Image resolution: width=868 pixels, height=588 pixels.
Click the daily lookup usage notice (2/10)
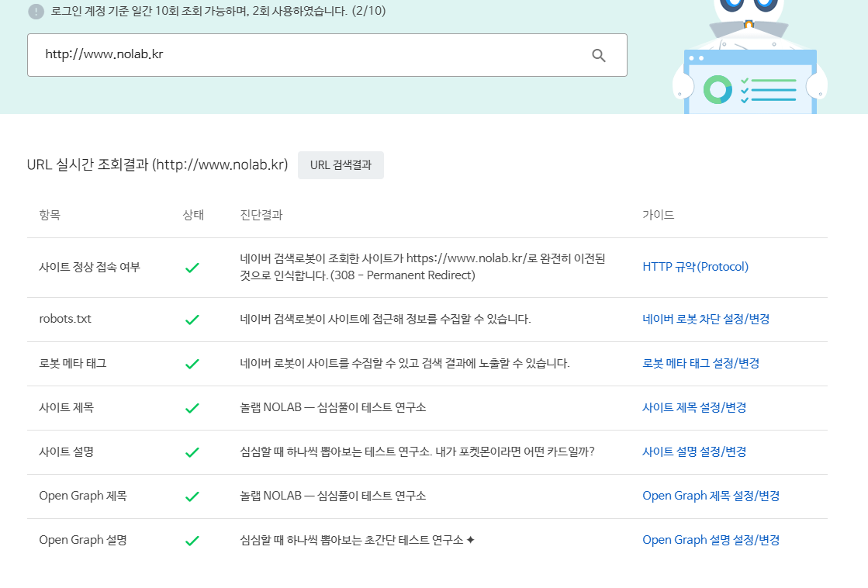[x=218, y=11]
